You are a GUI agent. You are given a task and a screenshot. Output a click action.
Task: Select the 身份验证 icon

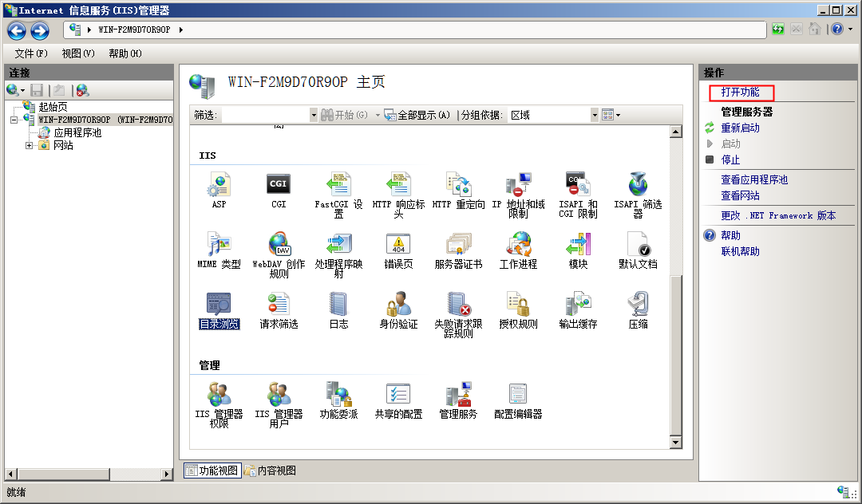[x=398, y=305]
